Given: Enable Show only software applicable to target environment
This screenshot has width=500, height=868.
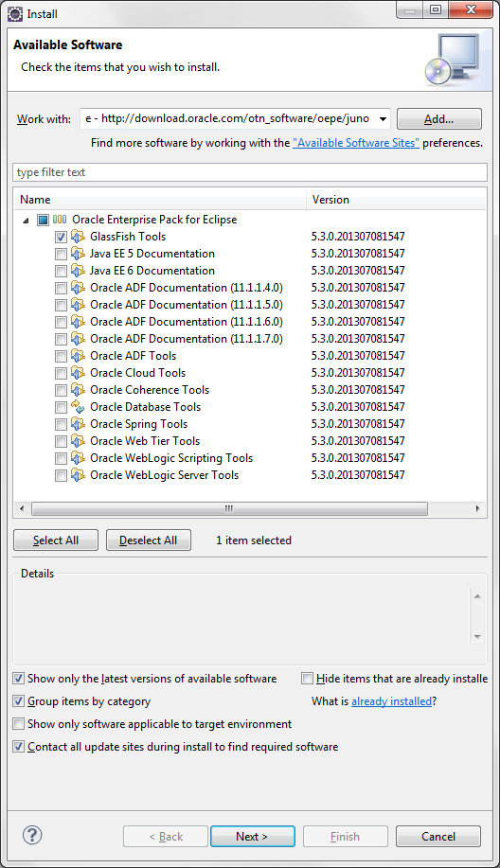Looking at the screenshot, I should [x=19, y=724].
